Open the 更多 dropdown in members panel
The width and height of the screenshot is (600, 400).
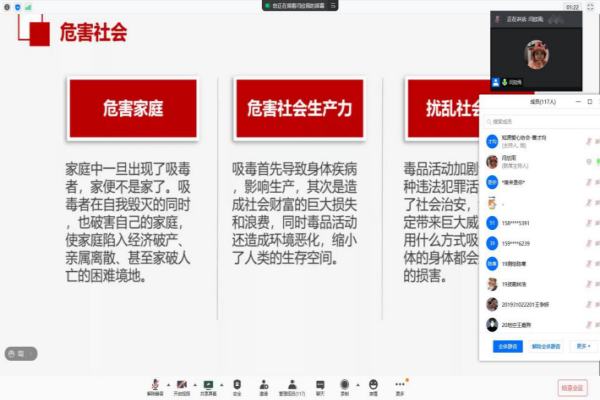coord(583,346)
